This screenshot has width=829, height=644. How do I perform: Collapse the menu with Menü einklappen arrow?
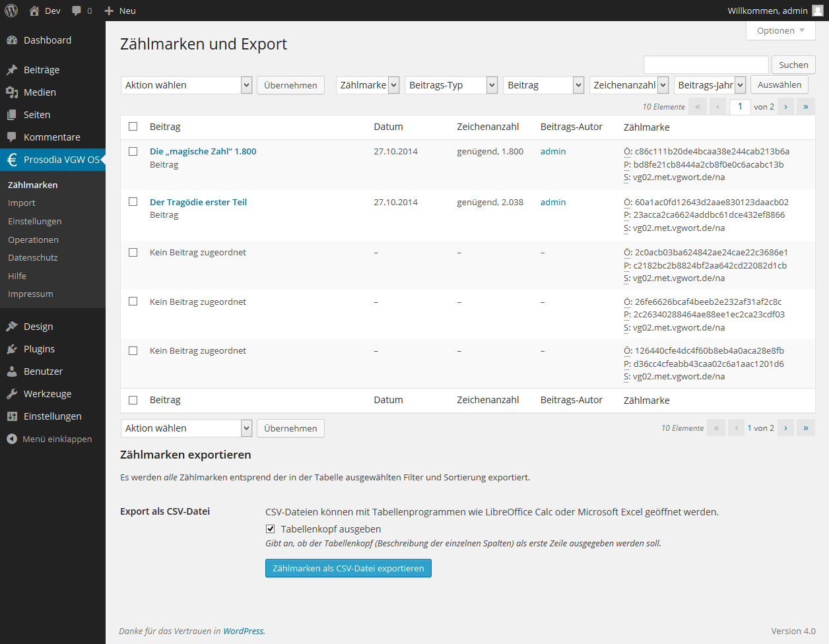click(12, 439)
